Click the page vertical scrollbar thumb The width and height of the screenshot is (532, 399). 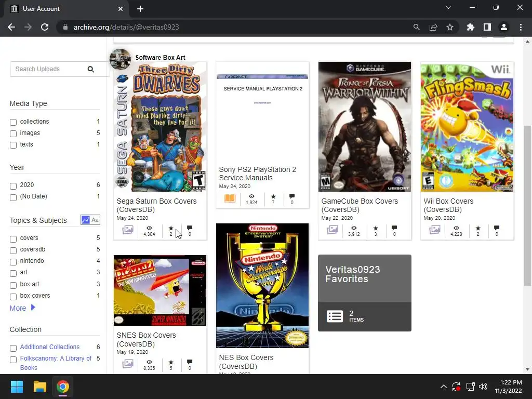(x=527, y=205)
